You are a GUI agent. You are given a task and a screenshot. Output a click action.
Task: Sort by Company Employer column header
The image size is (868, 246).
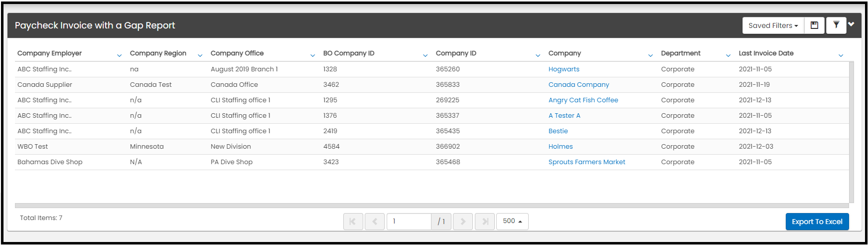click(x=49, y=53)
